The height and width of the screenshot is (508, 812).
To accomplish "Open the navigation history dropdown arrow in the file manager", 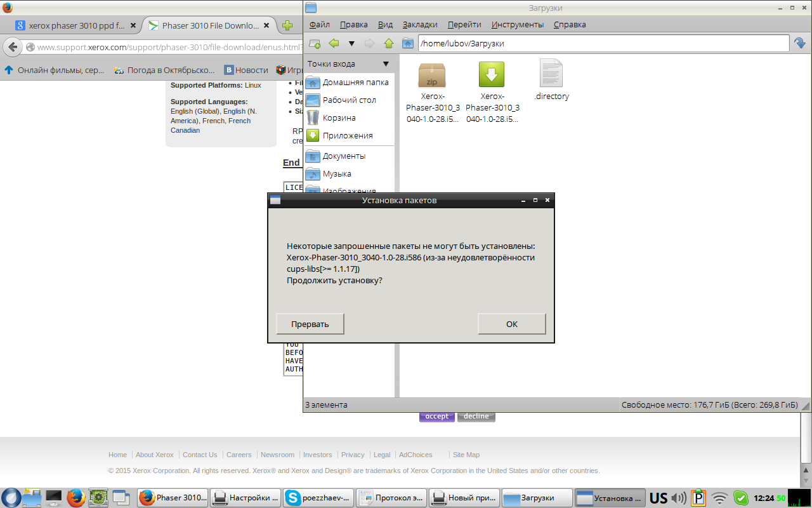I will pos(351,43).
